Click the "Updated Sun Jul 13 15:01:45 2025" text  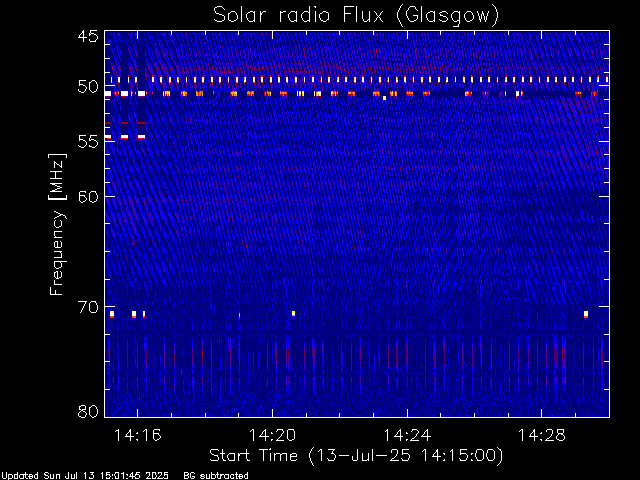click(85, 476)
